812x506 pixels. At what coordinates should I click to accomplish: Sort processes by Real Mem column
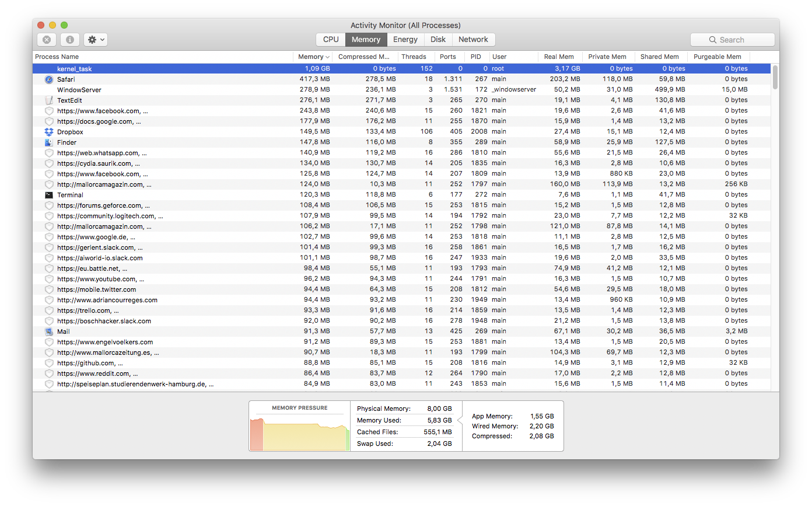(x=559, y=57)
